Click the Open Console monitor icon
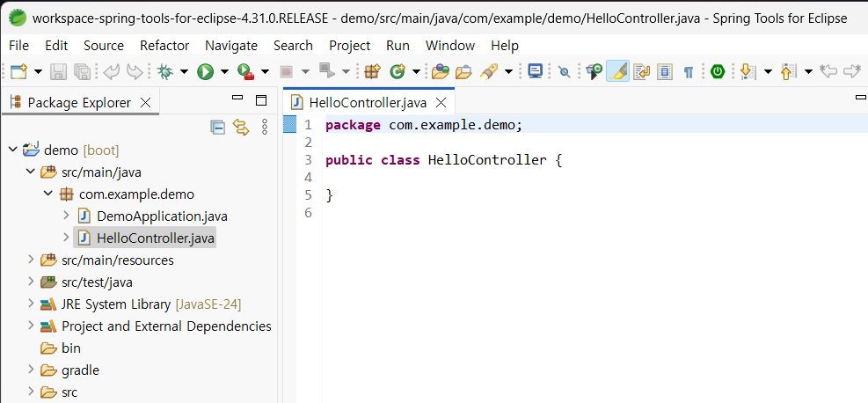The image size is (868, 403). (535, 72)
